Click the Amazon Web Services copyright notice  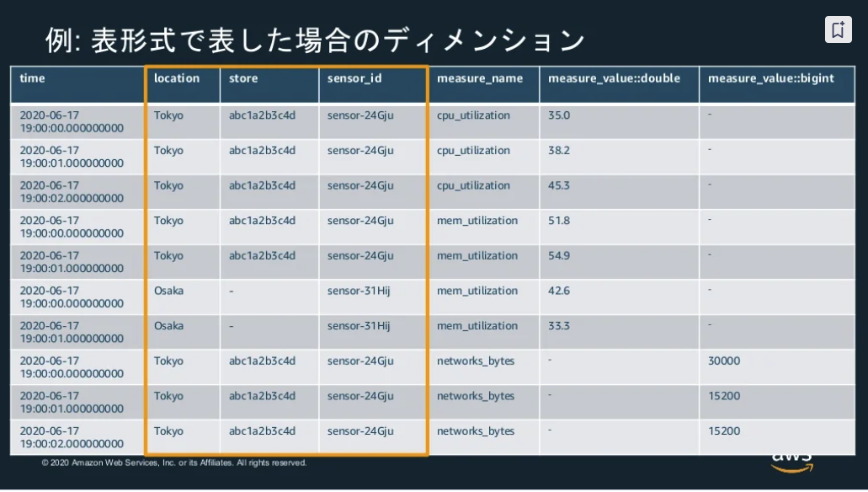pyautogui.click(x=173, y=463)
